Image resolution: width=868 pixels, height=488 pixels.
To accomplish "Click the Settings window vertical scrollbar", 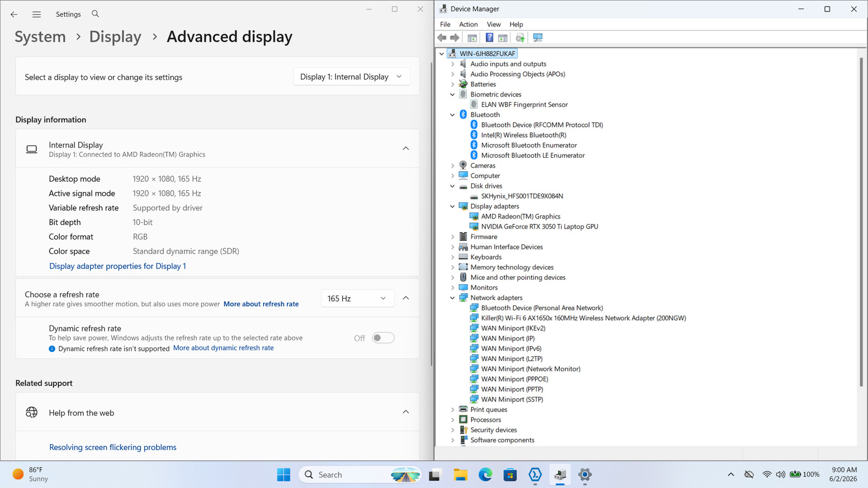I will point(431,214).
